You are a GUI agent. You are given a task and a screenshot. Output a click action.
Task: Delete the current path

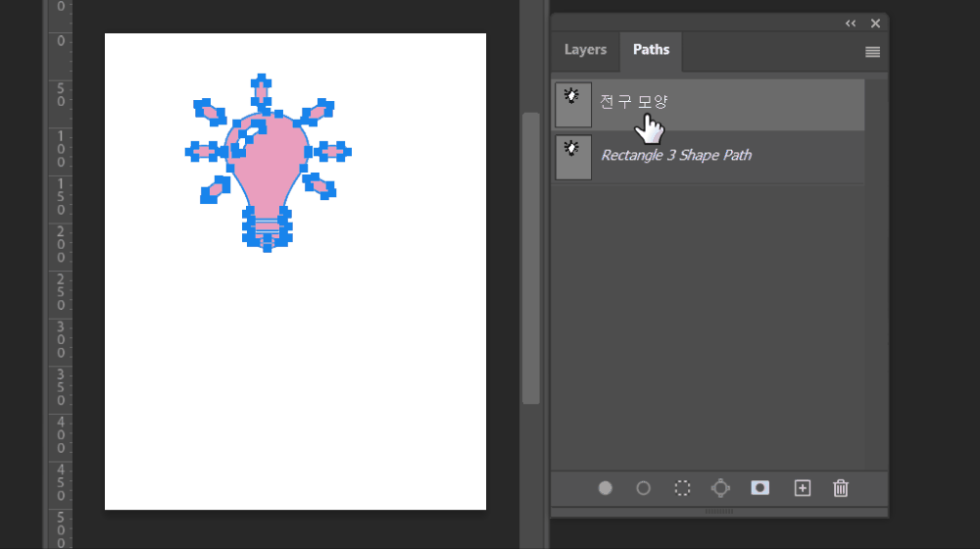point(841,487)
